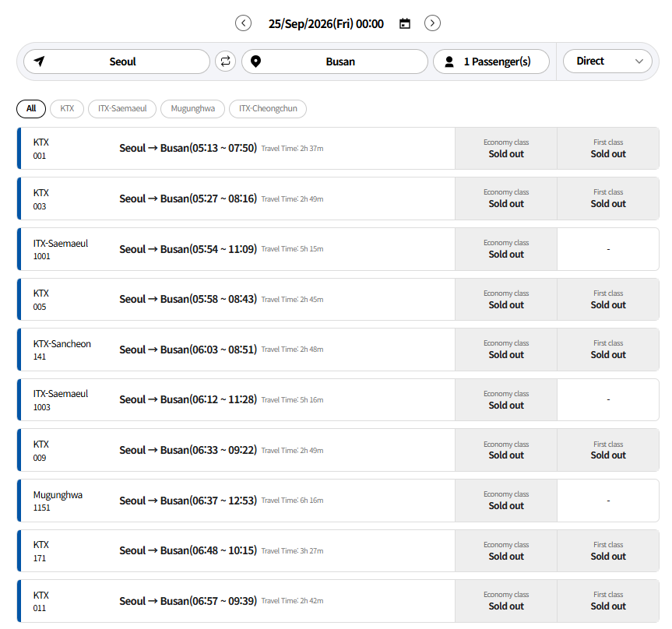Swap departure and arrival stations
672x629 pixels.
click(x=226, y=61)
